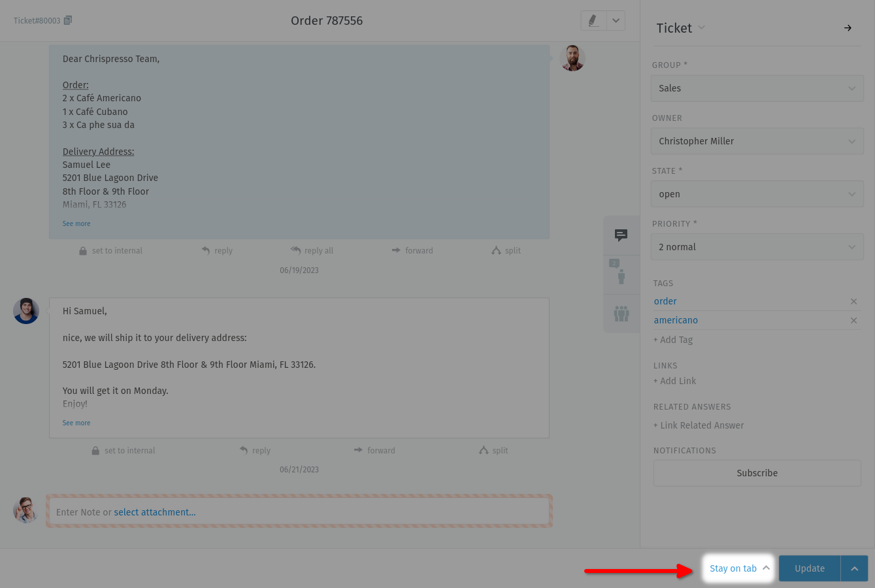
Task: Click the Update button
Action: click(x=809, y=568)
